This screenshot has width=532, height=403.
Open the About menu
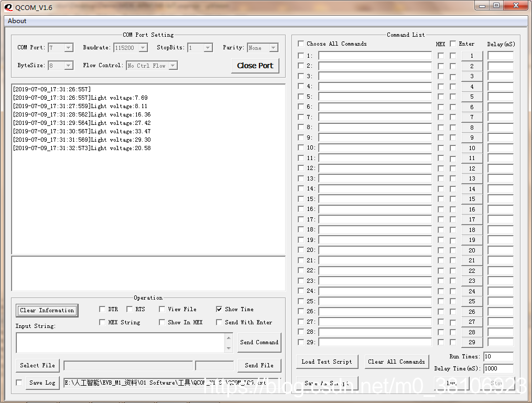(x=16, y=20)
